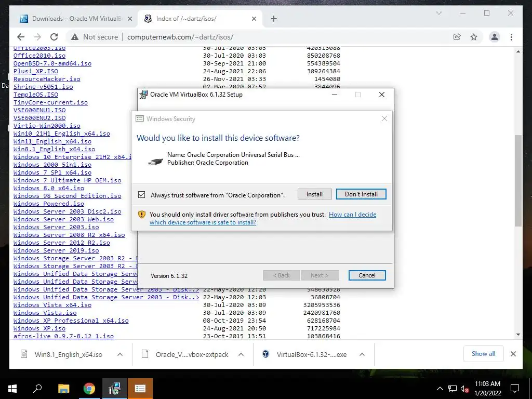This screenshot has height=399, width=532.
Task: Open the afros-live_0.9.7-8.12_1.iso link
Action: click(63, 337)
